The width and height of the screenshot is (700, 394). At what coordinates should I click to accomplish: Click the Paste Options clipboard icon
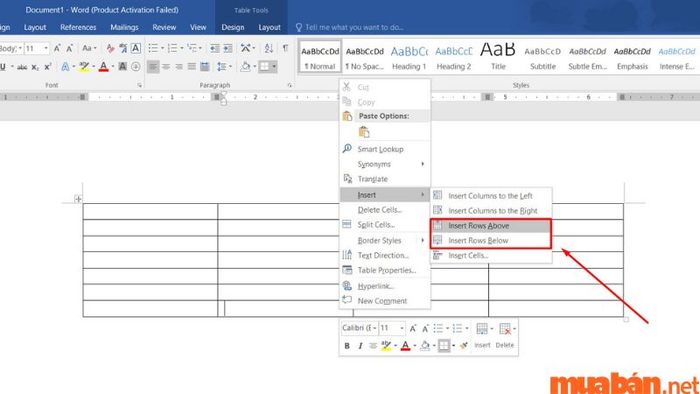coord(364,132)
